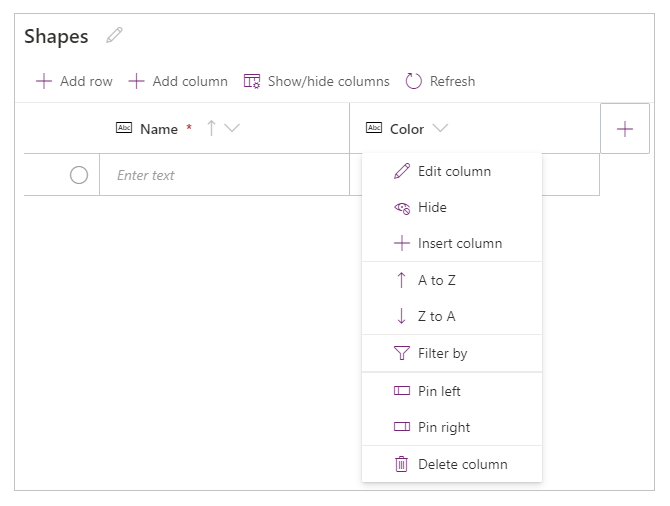Click the Enter text field under Name

(225, 175)
